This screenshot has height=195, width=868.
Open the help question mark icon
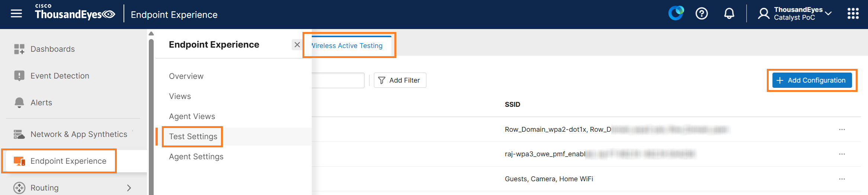(702, 14)
